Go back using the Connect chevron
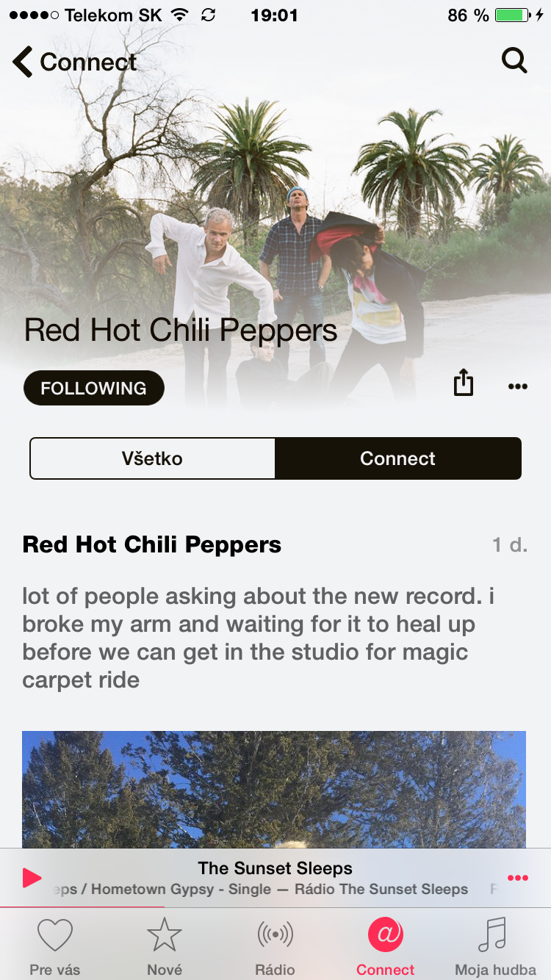The image size is (551, 980). [74, 62]
